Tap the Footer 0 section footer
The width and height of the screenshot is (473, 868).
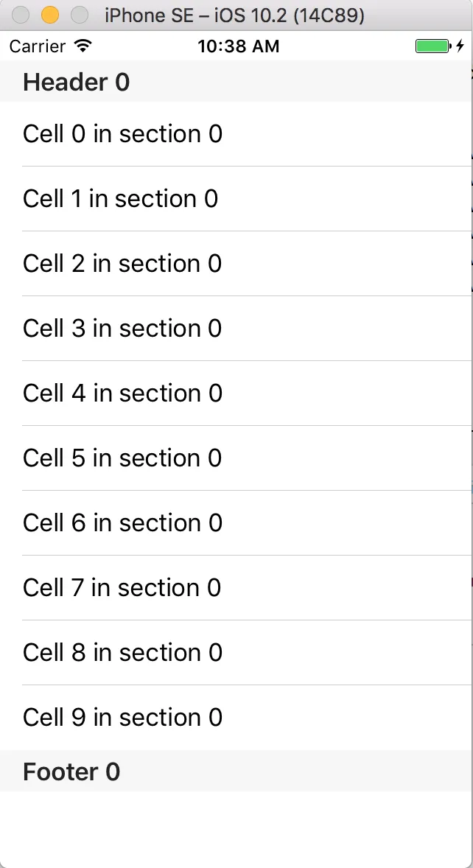tap(71, 771)
